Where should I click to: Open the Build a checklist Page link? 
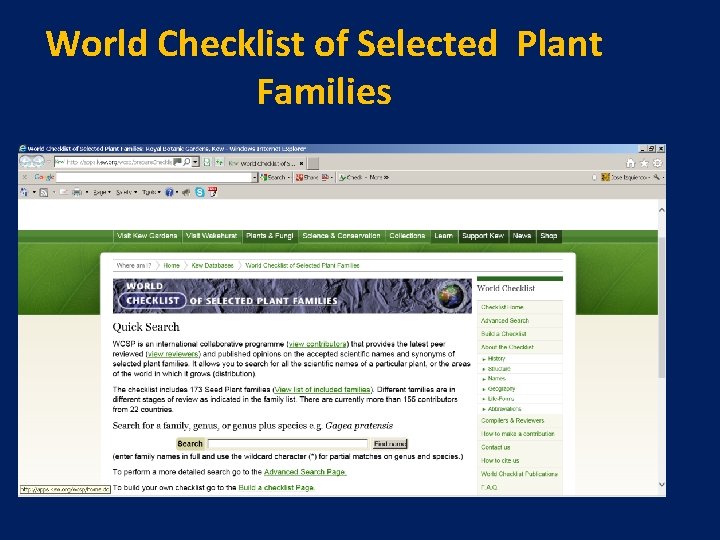[x=276, y=488]
